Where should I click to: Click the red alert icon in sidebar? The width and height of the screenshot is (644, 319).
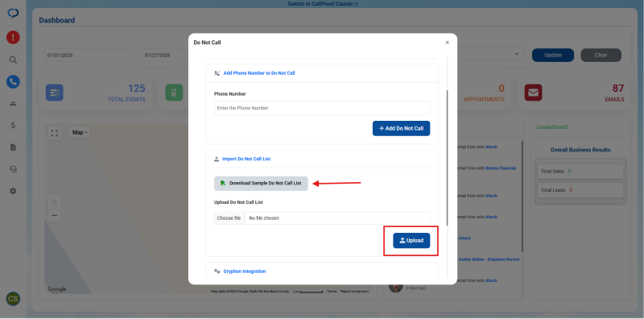pos(13,37)
